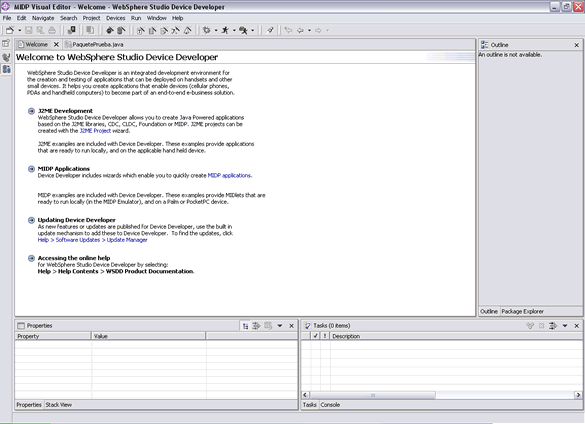Click the Property column header

[53, 336]
